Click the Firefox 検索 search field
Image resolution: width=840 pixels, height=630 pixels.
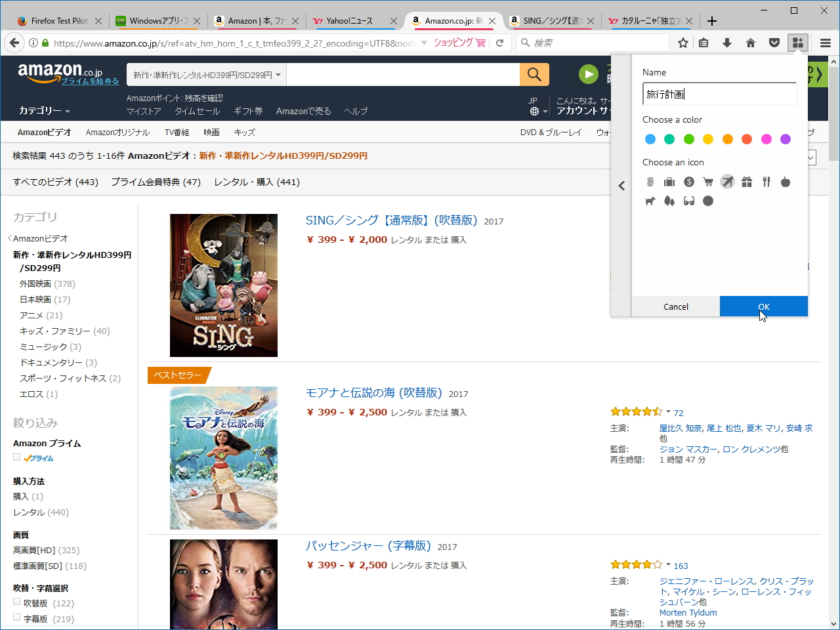coord(593,43)
